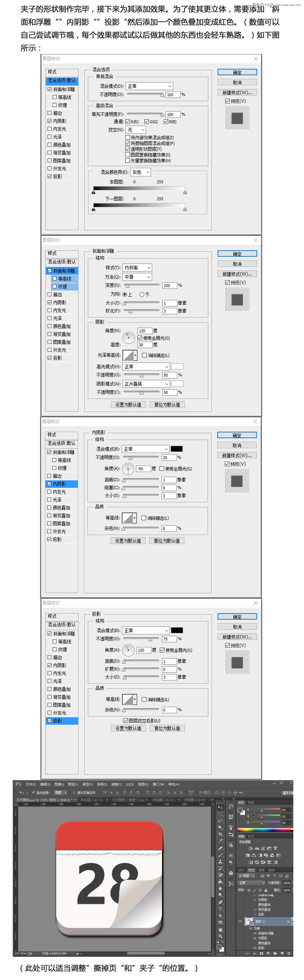Click the drop shadow 不透明度 value field
This screenshot has width=304, height=980.
pyautogui.click(x=169, y=639)
